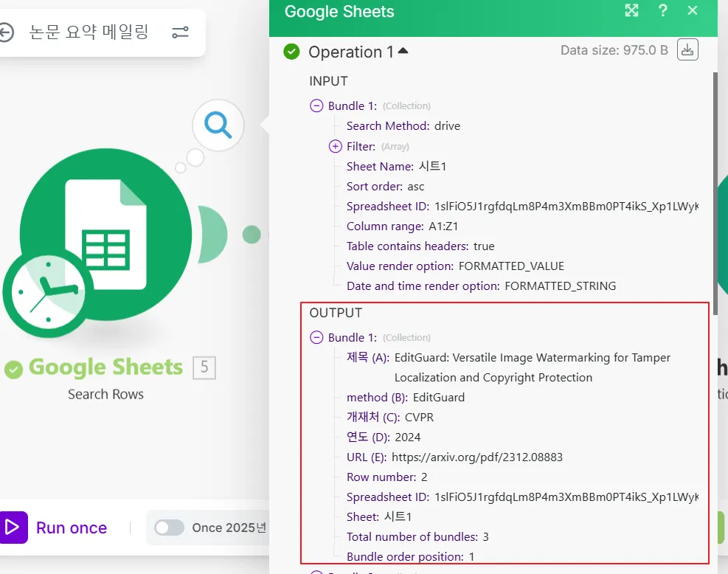Click the module's green connector dot
Screen dimensions: 728x574
point(252,235)
